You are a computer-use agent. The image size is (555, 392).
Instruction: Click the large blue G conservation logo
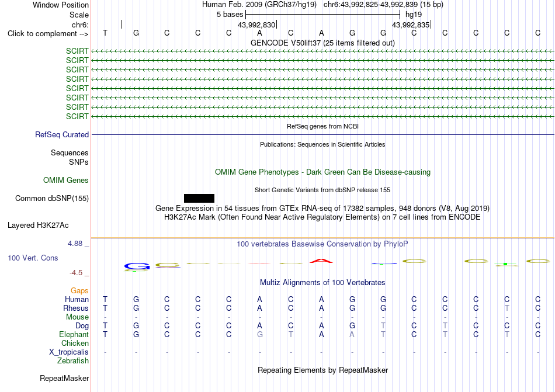(137, 266)
